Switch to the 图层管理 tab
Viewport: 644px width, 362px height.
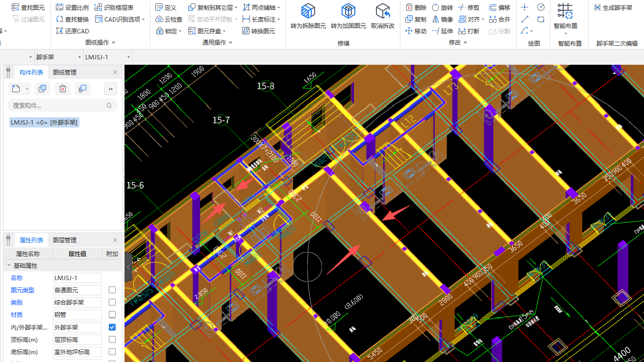65,240
